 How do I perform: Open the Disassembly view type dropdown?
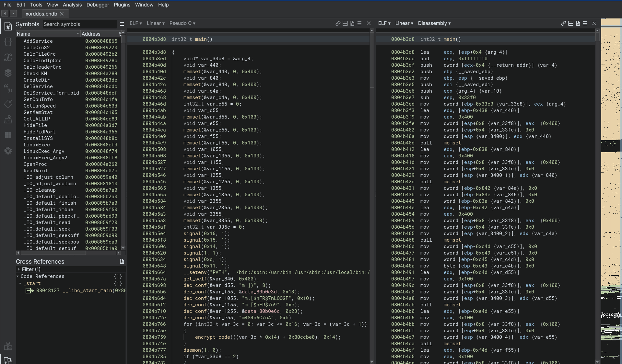[434, 23]
